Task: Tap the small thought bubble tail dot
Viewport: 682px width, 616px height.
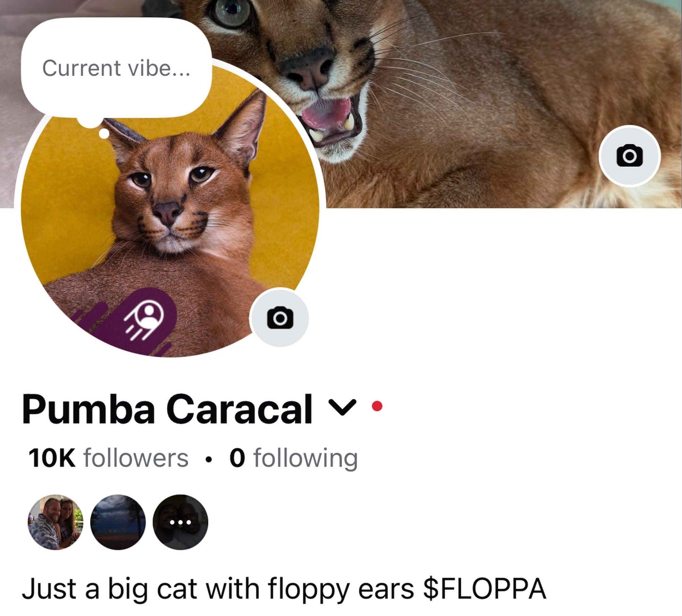Action: click(104, 133)
